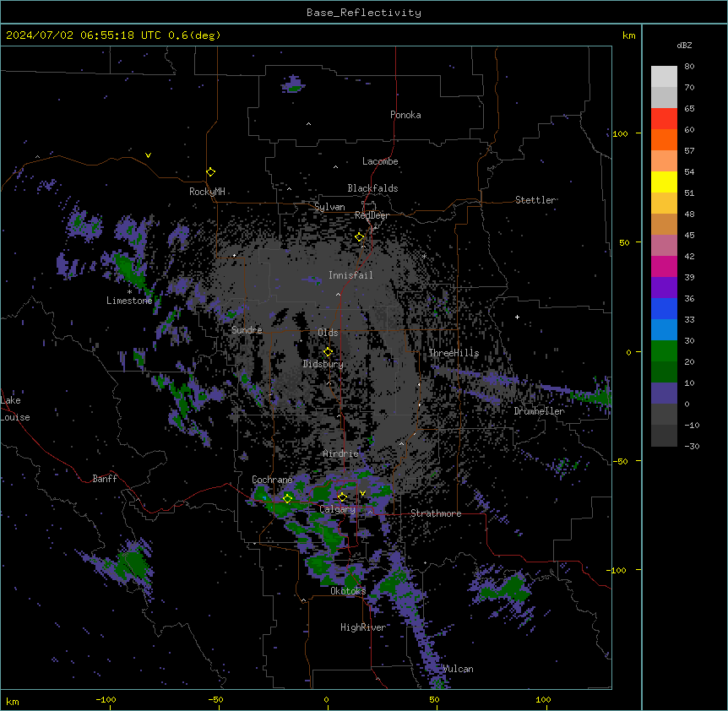
Task: Click the dBZ legend heading
Action: point(684,46)
